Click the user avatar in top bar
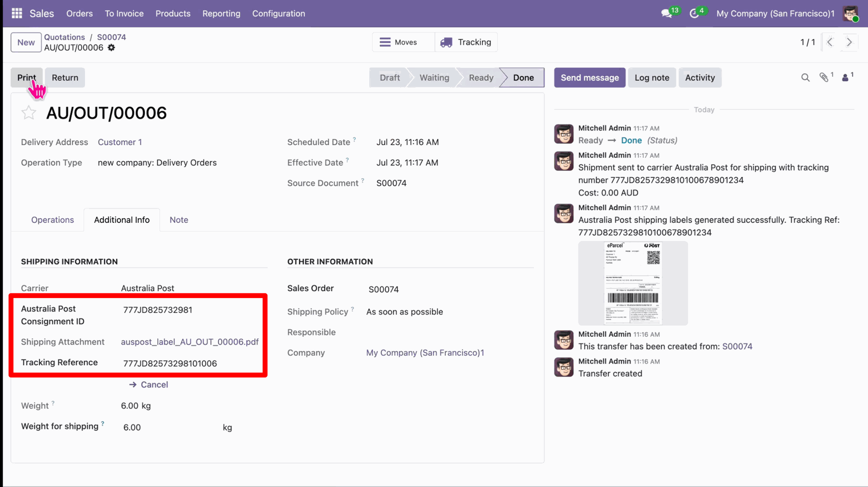Viewport: 868px width, 487px height. [x=850, y=14]
